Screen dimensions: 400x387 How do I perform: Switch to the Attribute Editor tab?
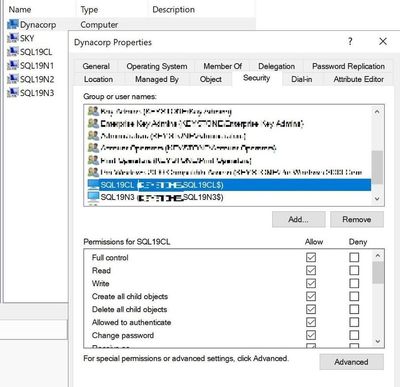pyautogui.click(x=359, y=79)
